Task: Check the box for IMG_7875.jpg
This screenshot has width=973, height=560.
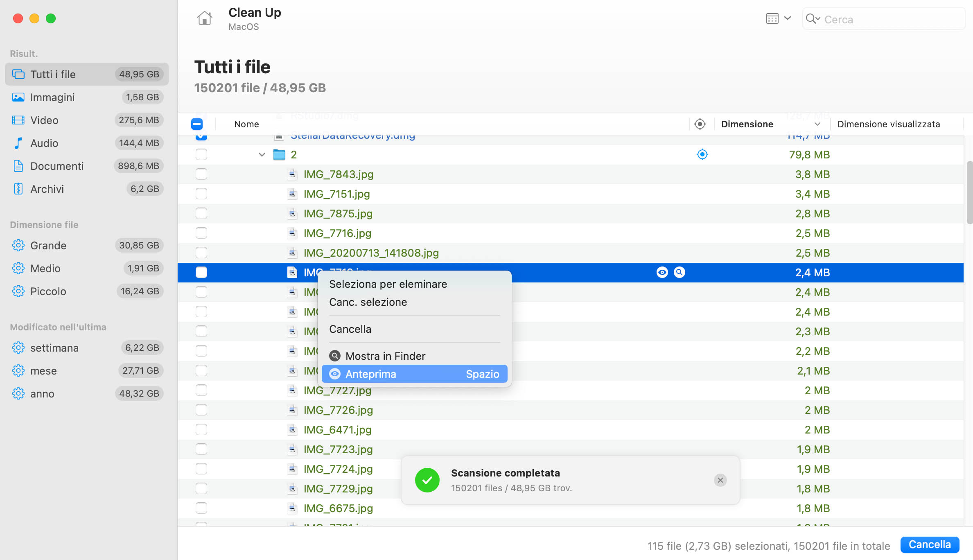Action: tap(201, 213)
